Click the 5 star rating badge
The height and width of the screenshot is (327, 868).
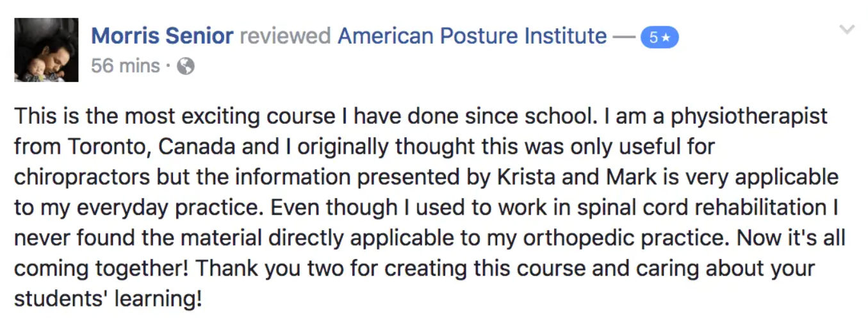(659, 38)
